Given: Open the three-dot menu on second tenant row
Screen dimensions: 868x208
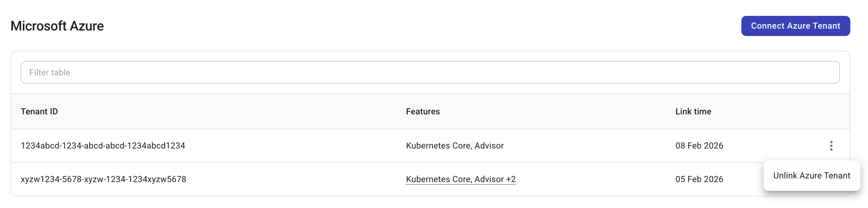Looking at the screenshot, I should coord(831,179).
